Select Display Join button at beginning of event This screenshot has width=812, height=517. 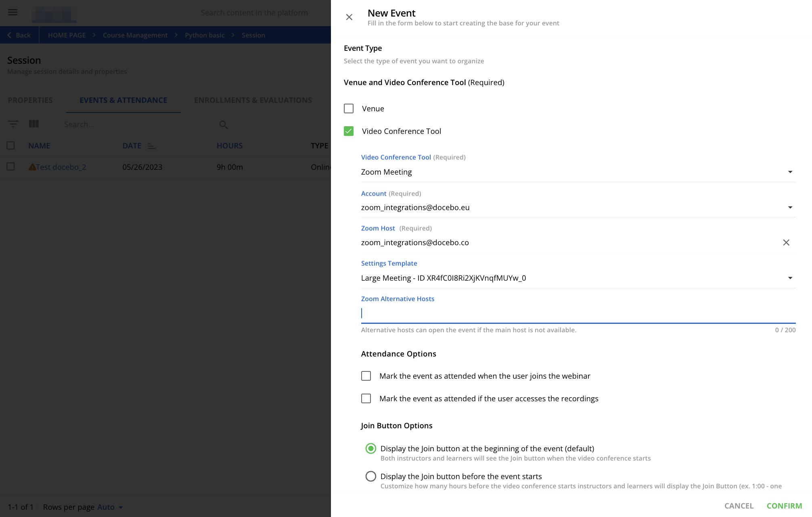371,448
